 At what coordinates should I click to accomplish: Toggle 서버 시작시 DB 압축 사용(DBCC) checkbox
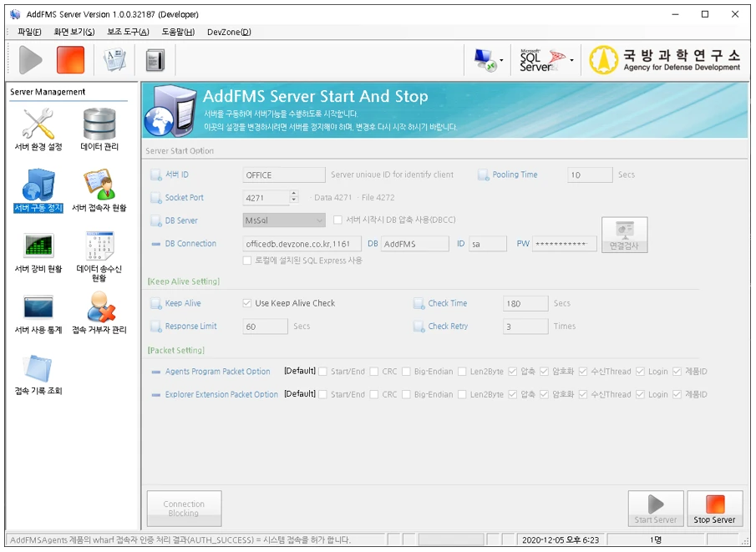coord(338,220)
